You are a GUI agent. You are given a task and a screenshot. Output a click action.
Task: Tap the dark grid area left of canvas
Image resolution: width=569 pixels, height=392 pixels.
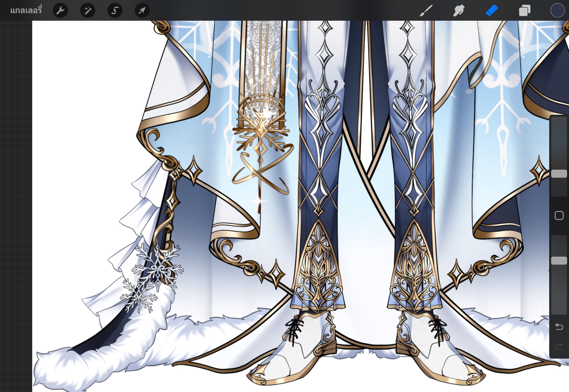pyautogui.click(x=16, y=199)
